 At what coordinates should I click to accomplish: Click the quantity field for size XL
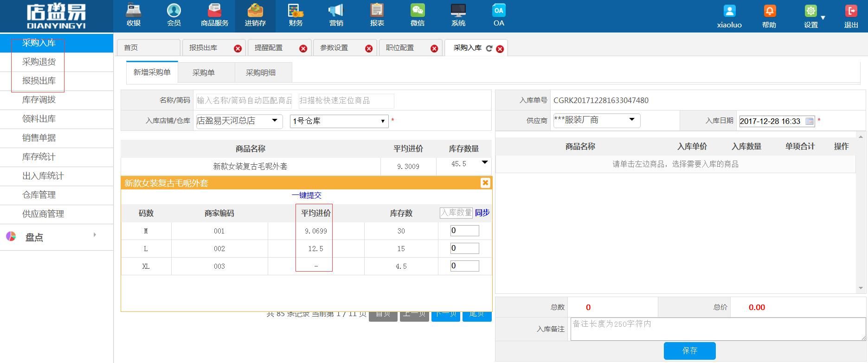point(464,266)
